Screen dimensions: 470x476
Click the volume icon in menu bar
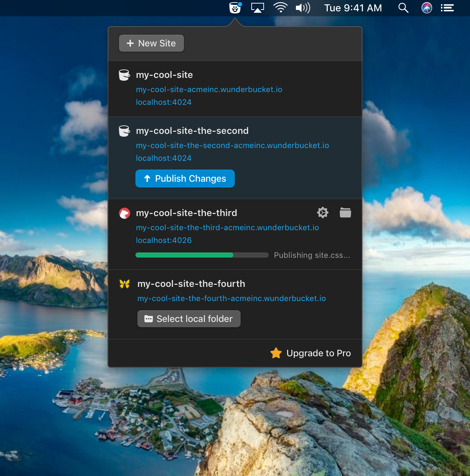303,8
